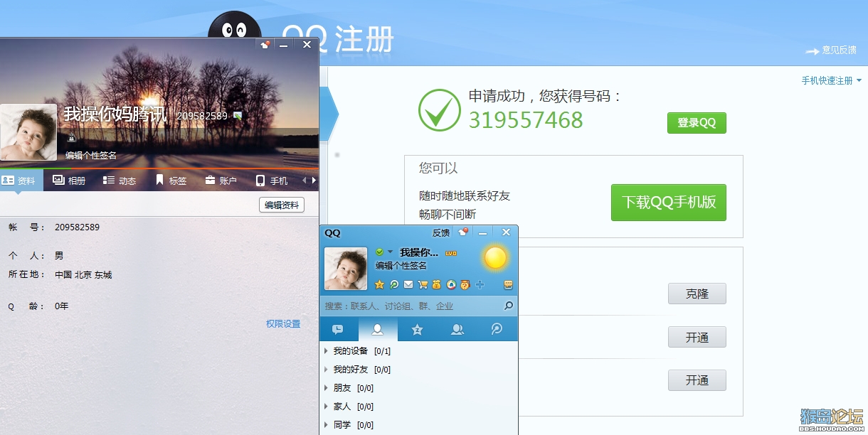Click the baby avatar in QQ main panel
This screenshot has height=435, width=868.
346,269
